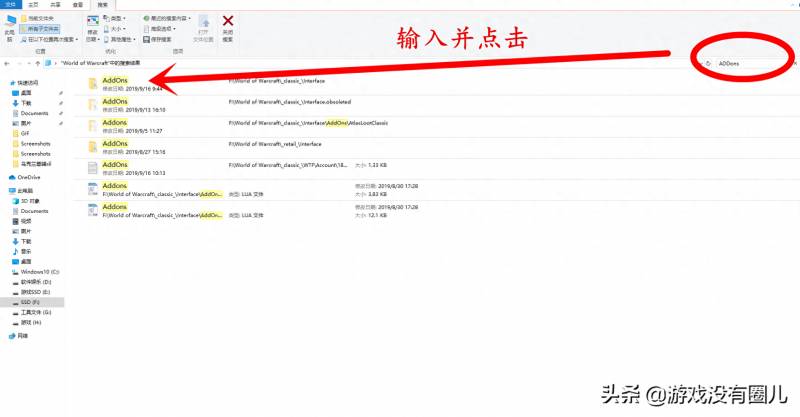Click Open file location ribbon icon
800x417 pixels.
203,29
